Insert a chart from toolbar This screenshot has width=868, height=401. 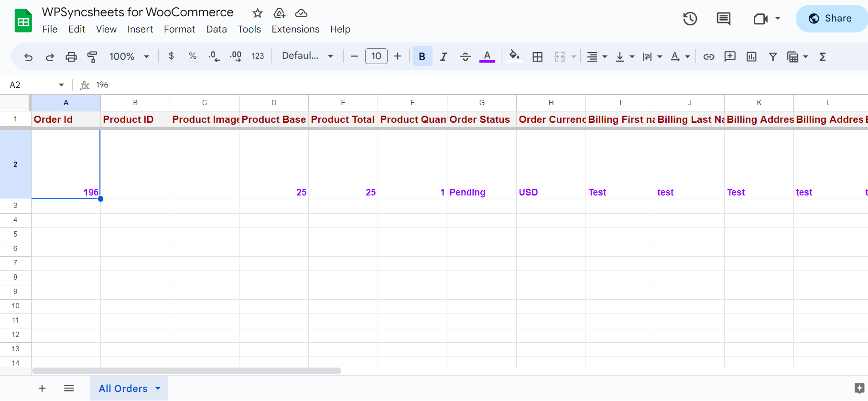pos(751,57)
